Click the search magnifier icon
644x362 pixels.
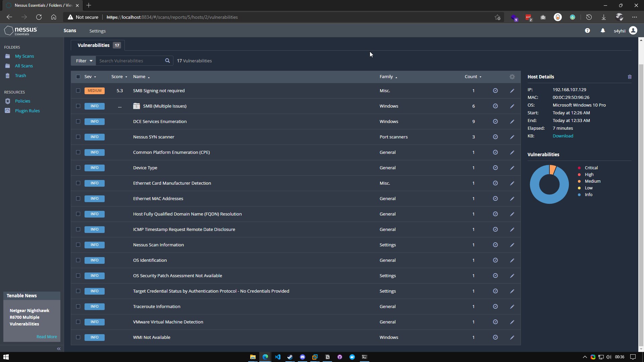point(167,61)
